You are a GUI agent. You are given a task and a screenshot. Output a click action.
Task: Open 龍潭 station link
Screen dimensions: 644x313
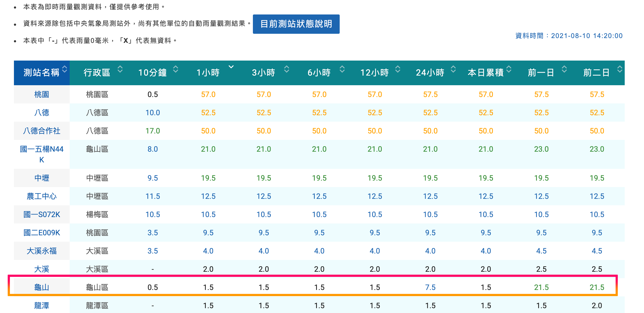point(42,305)
